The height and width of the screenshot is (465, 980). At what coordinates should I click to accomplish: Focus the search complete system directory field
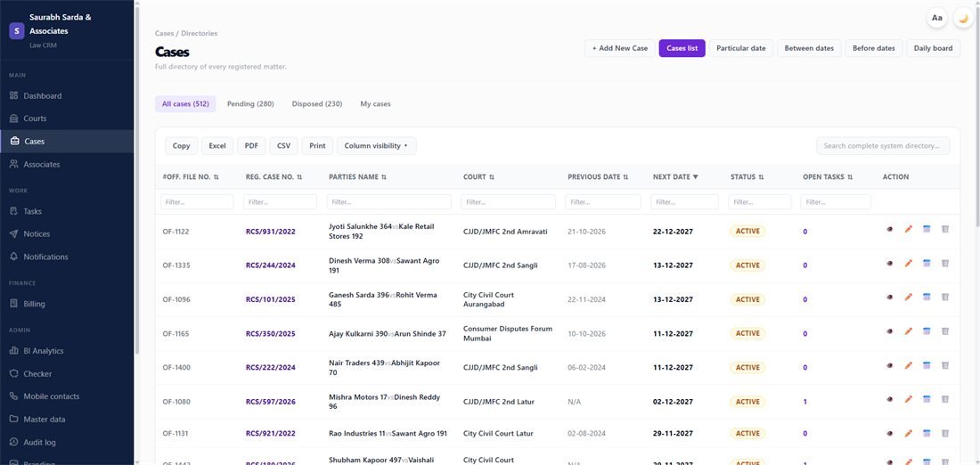(x=883, y=145)
